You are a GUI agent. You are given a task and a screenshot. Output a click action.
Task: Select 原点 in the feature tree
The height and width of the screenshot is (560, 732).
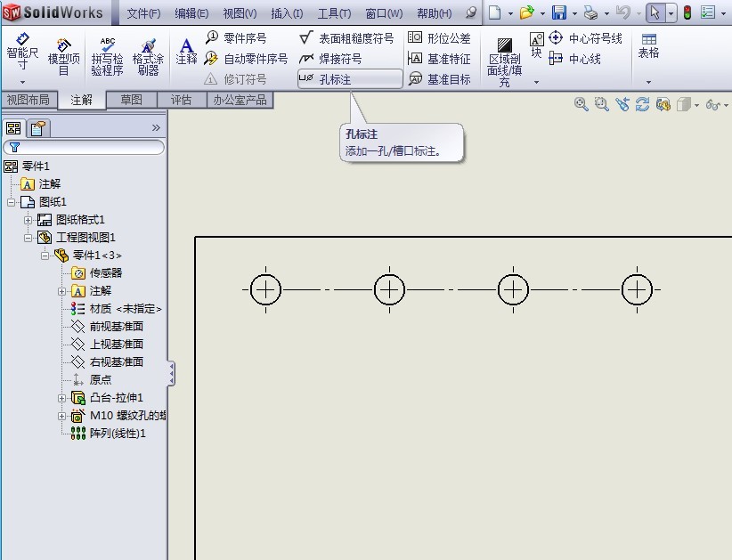click(x=92, y=379)
